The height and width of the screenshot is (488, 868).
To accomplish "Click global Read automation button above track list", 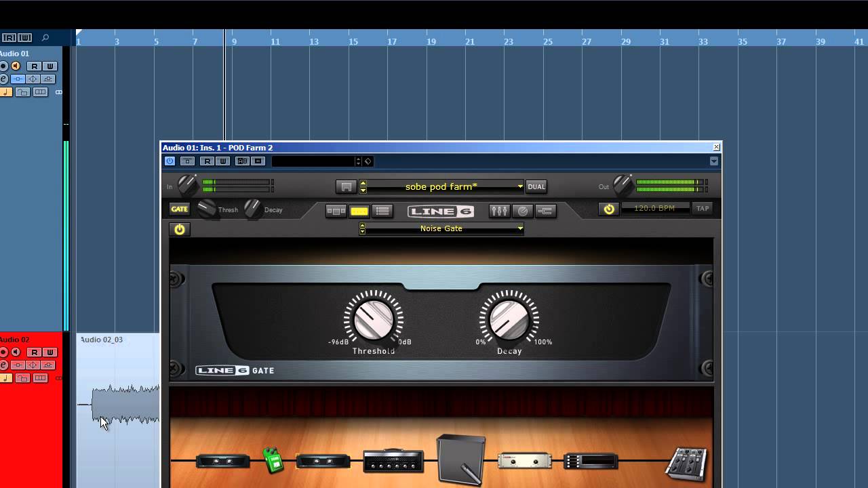I will [9, 38].
